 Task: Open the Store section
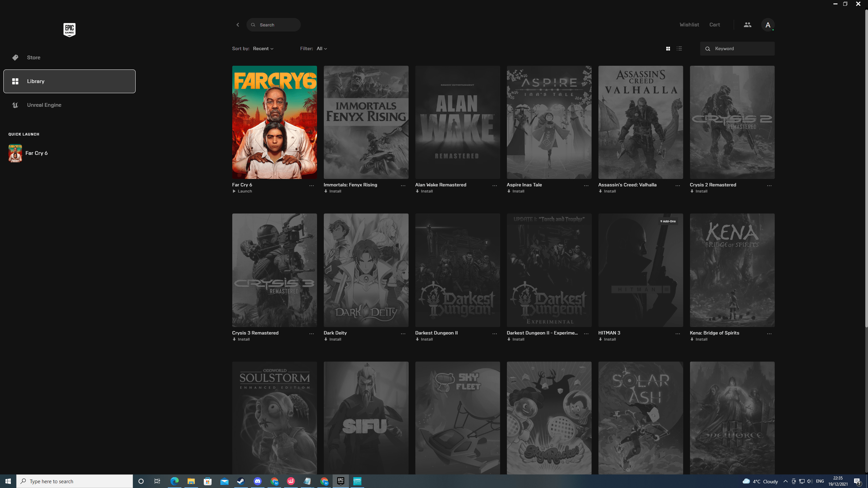[x=34, y=58]
